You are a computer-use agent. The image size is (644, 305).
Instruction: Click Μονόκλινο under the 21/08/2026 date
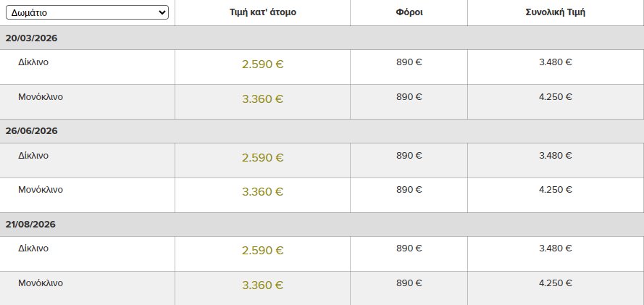[x=41, y=283]
